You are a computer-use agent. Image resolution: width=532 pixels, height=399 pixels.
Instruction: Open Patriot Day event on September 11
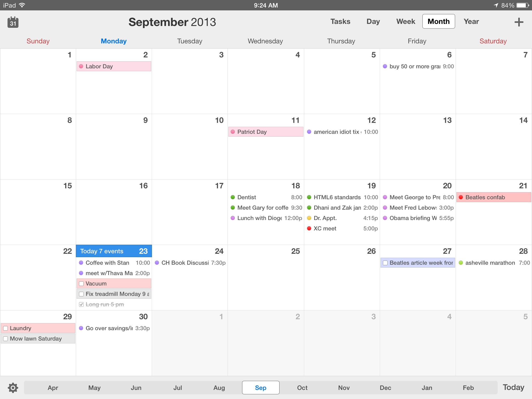pos(265,132)
